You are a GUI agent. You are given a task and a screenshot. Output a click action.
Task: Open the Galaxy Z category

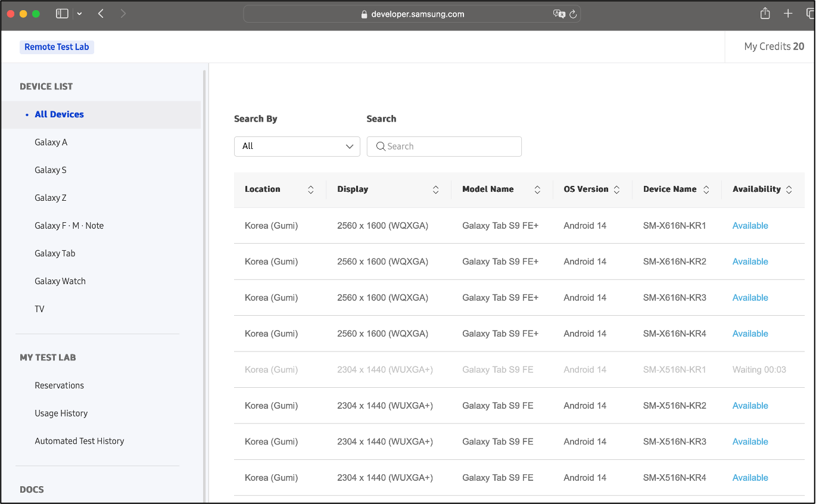(x=51, y=198)
